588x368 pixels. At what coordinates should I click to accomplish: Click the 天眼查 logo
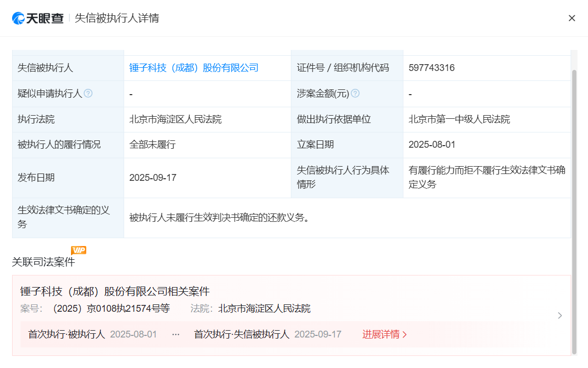pyautogui.click(x=38, y=18)
